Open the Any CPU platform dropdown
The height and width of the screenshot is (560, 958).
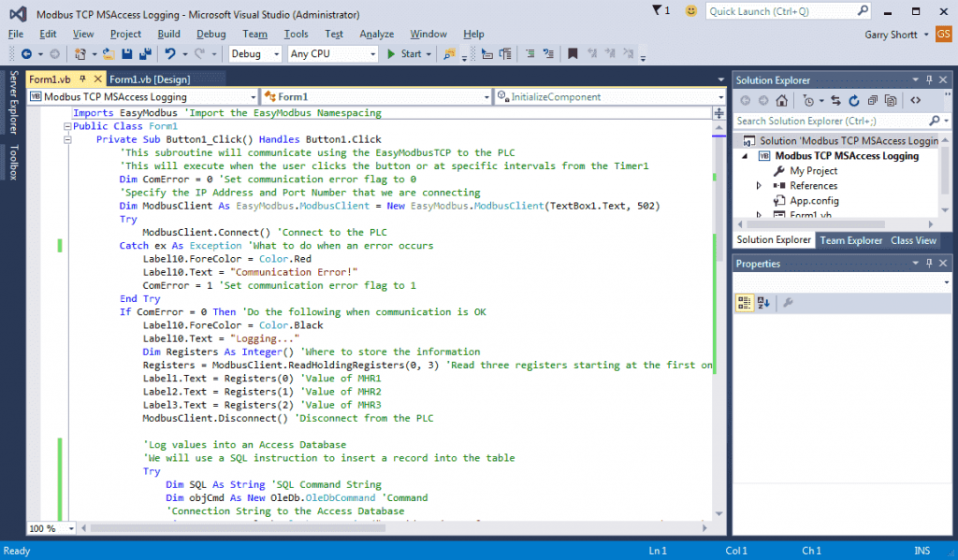click(x=332, y=54)
